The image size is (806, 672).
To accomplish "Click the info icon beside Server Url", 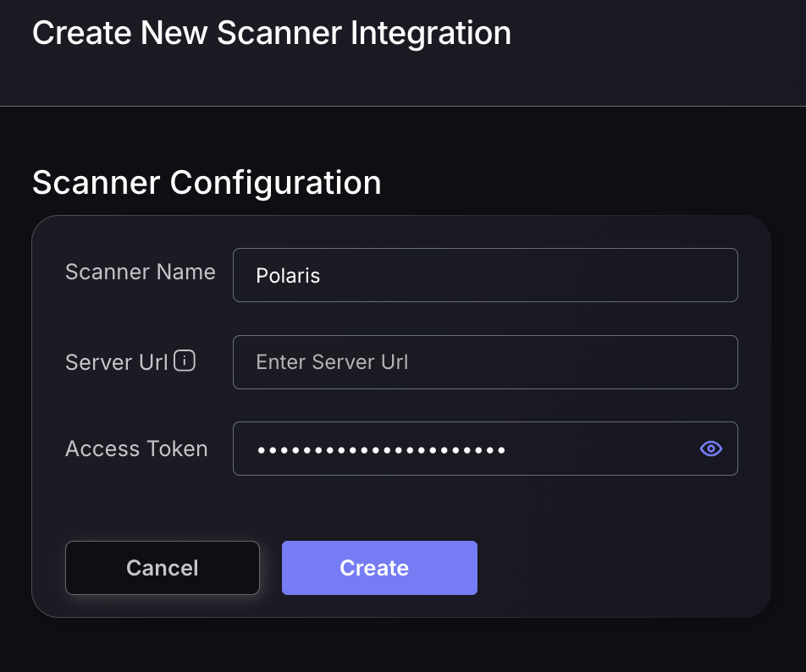I will 185,361.
